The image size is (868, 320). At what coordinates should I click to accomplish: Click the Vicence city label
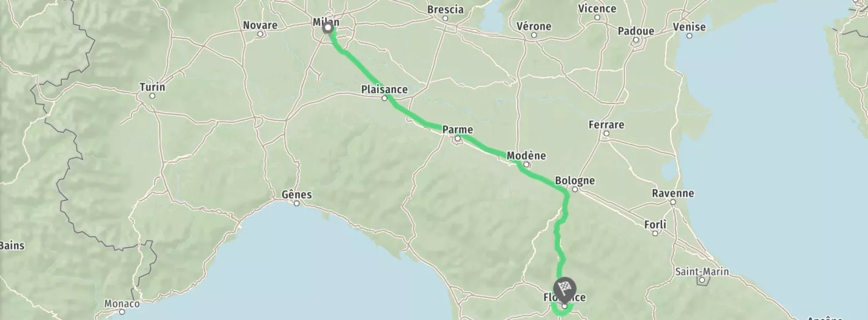coord(597,8)
